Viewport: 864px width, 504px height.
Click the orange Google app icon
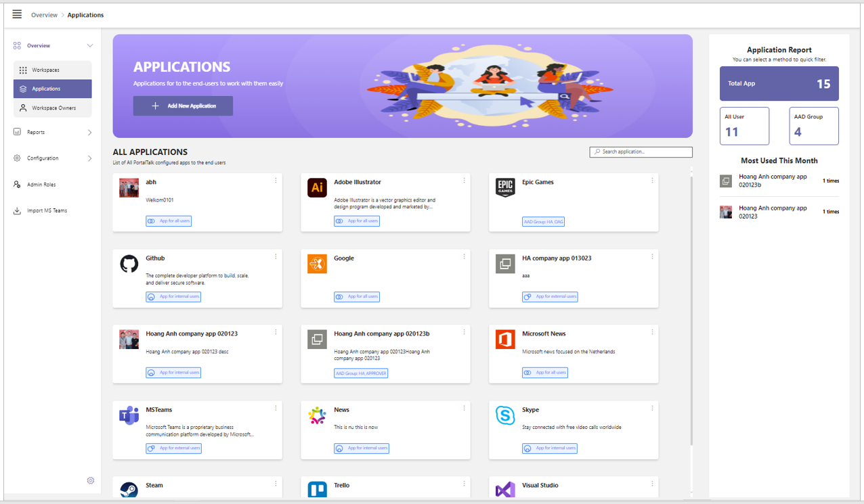pos(317,264)
